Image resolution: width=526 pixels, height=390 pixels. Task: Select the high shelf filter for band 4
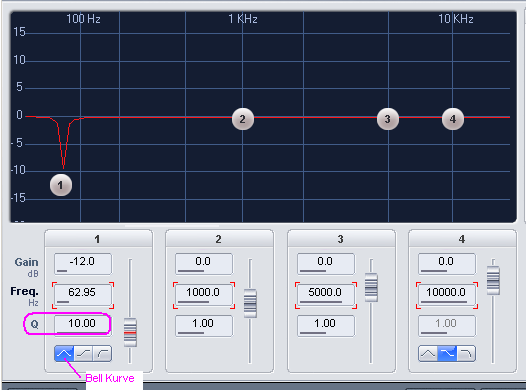tap(447, 354)
